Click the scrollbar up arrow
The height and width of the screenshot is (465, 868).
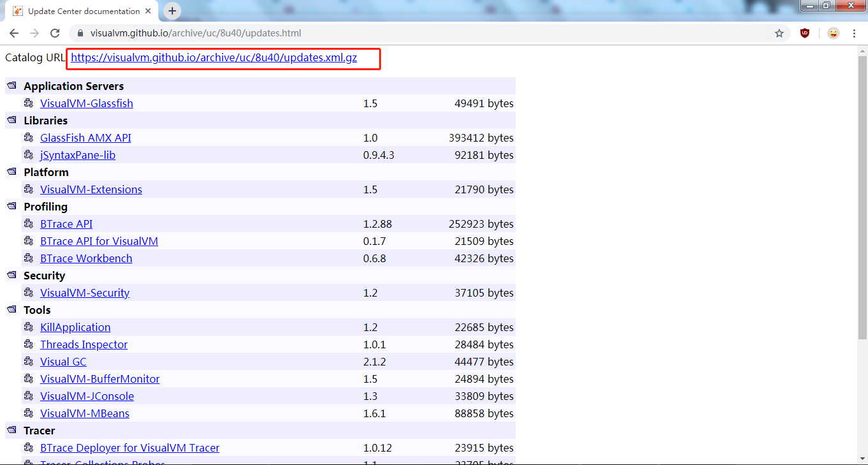click(862, 50)
